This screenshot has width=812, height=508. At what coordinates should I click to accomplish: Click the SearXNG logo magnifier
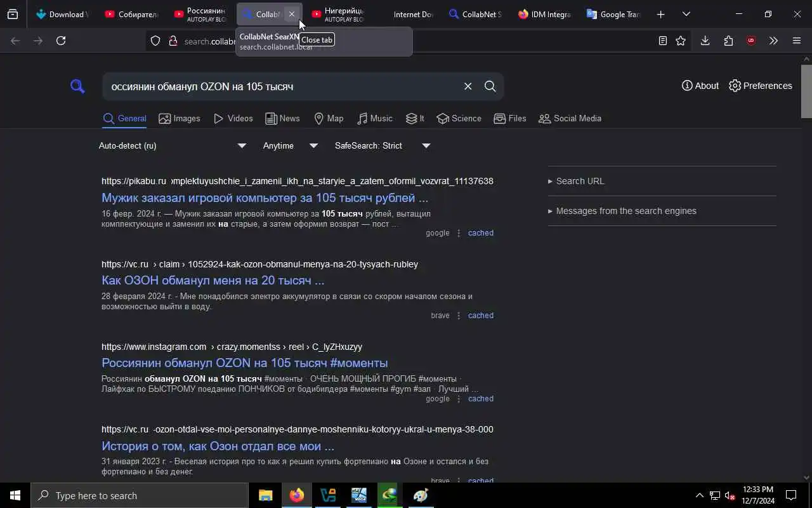77,86
